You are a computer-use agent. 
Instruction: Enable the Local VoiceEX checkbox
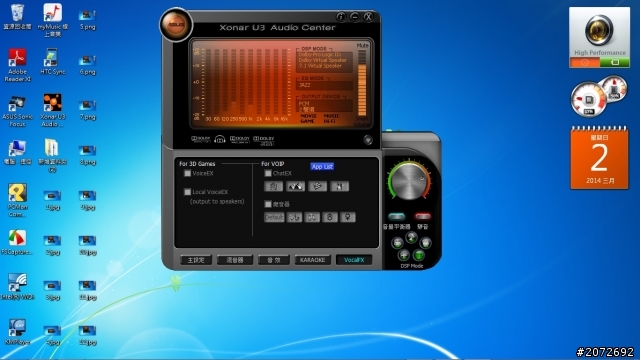point(187,192)
